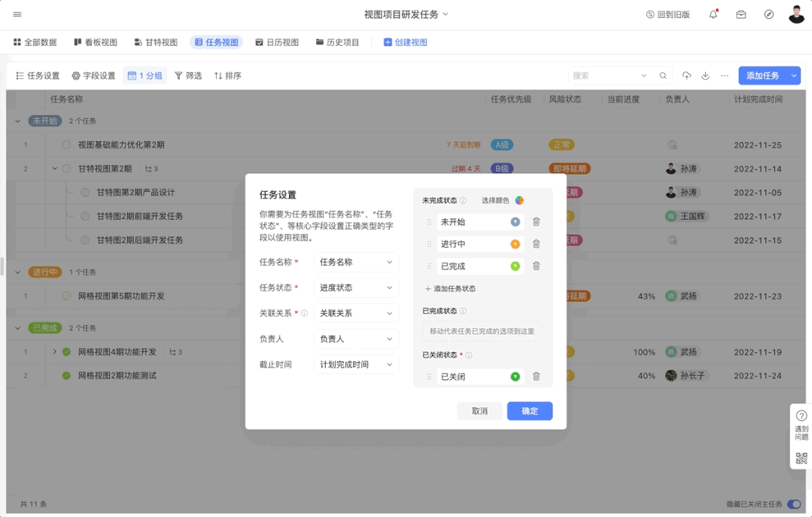Open the QR code icon at right edge
The width and height of the screenshot is (812, 517).
coord(801,458)
